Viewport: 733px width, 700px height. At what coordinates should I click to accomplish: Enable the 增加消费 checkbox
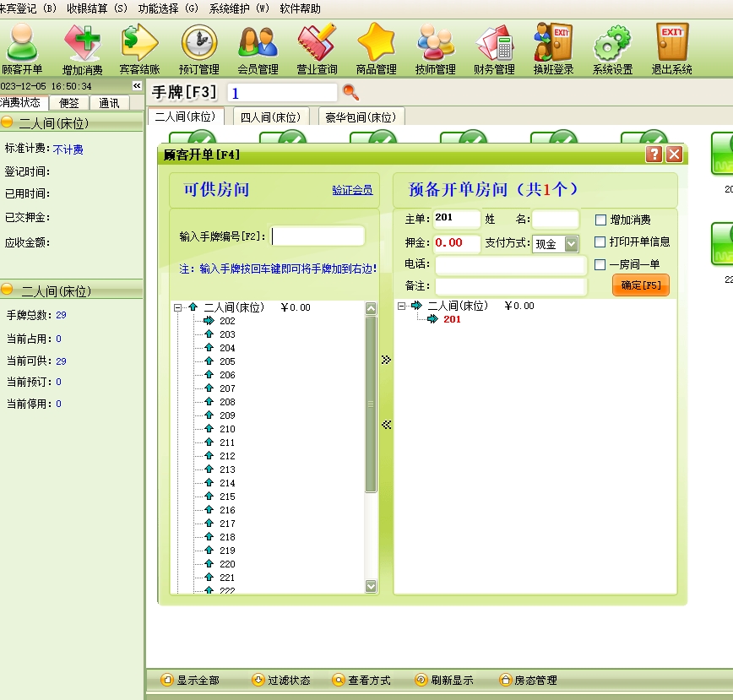click(601, 220)
